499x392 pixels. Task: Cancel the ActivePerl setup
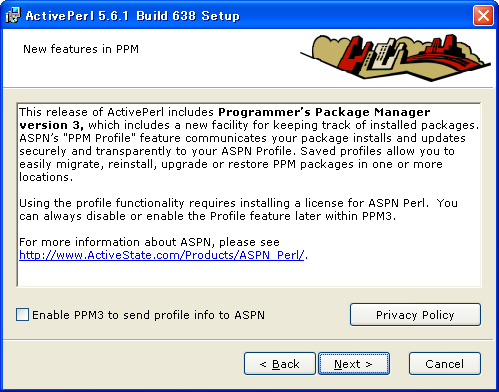445,364
